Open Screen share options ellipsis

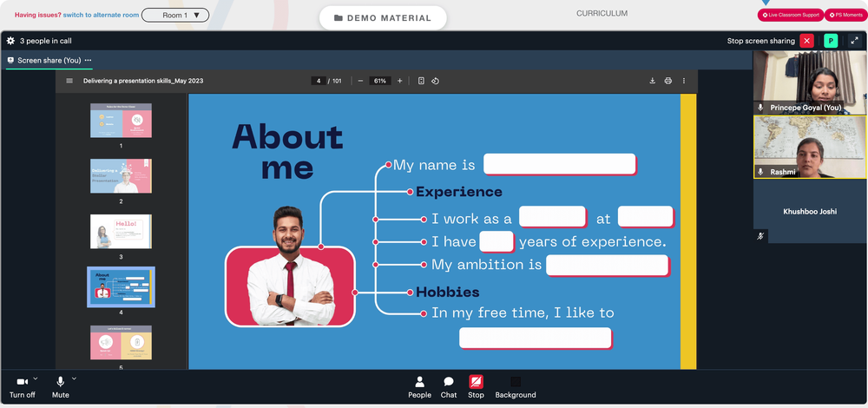tap(88, 61)
